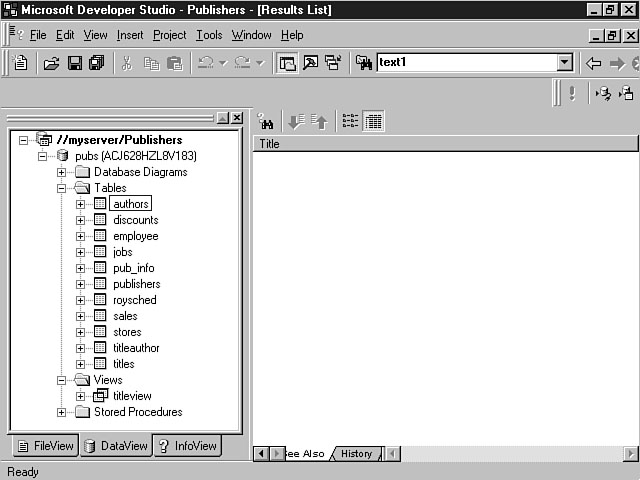Select the History tab

pyautogui.click(x=356, y=454)
